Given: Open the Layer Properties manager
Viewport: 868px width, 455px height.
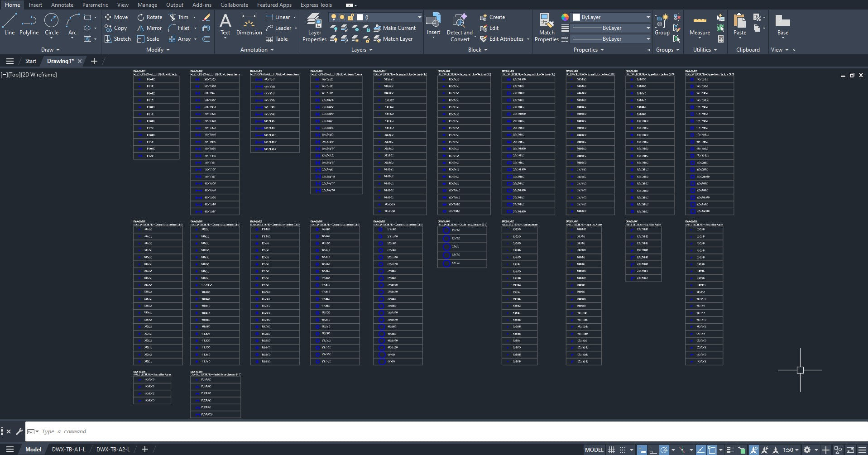Looking at the screenshot, I should 314,28.
